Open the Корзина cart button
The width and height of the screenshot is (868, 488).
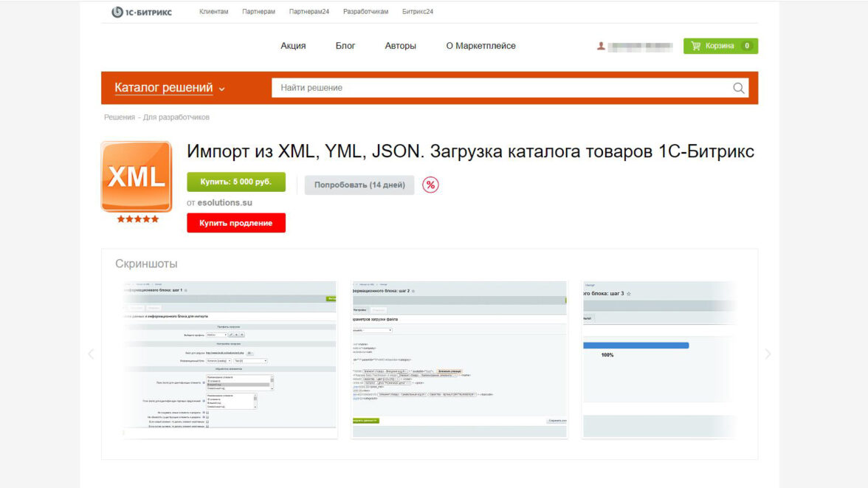[720, 46]
